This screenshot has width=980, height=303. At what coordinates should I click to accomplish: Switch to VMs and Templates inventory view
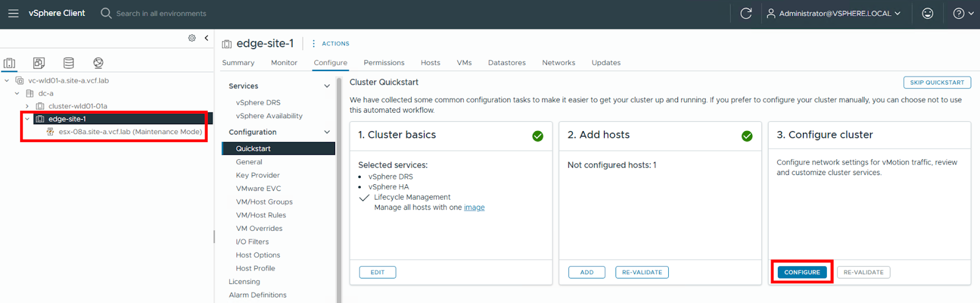[x=39, y=63]
